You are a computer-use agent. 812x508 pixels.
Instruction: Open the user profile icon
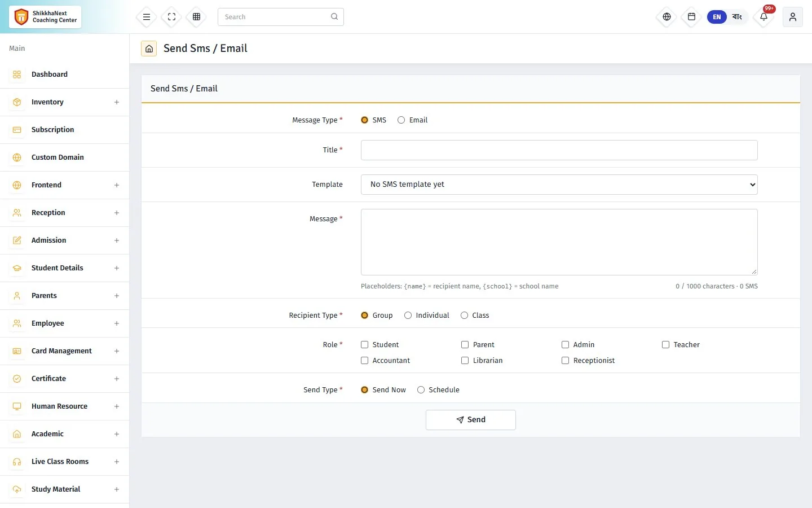pos(793,17)
